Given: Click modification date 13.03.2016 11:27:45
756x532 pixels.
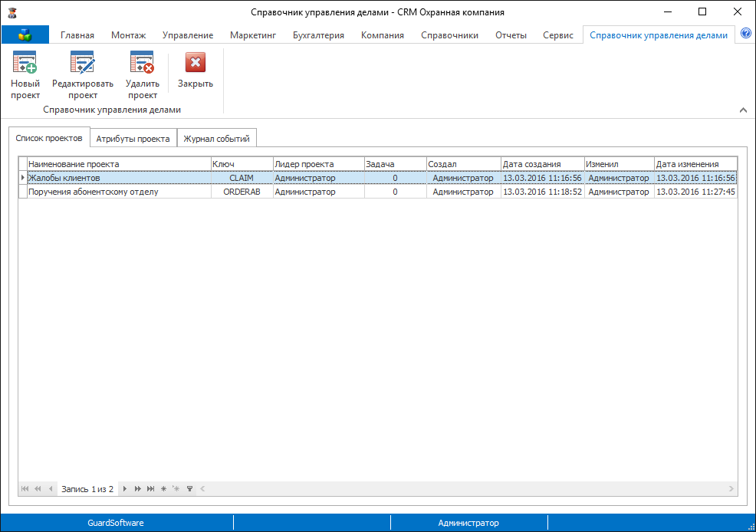Looking at the screenshot, I should 695,192.
